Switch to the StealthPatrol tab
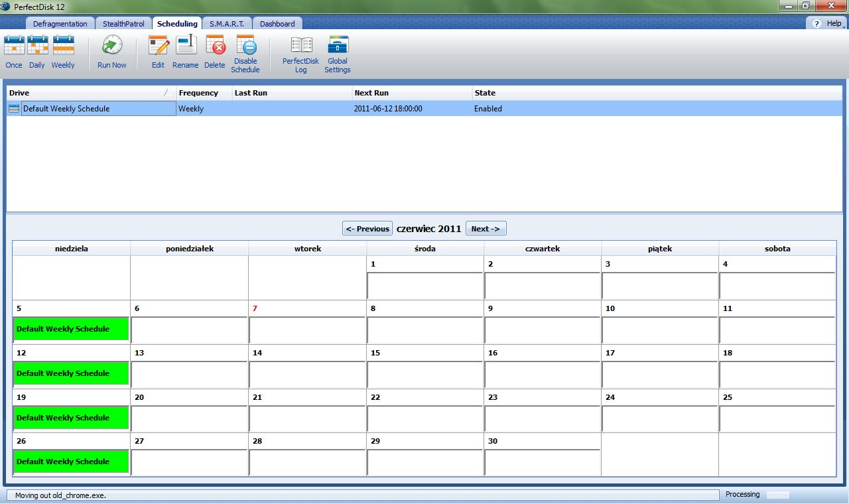849x504 pixels. click(123, 24)
